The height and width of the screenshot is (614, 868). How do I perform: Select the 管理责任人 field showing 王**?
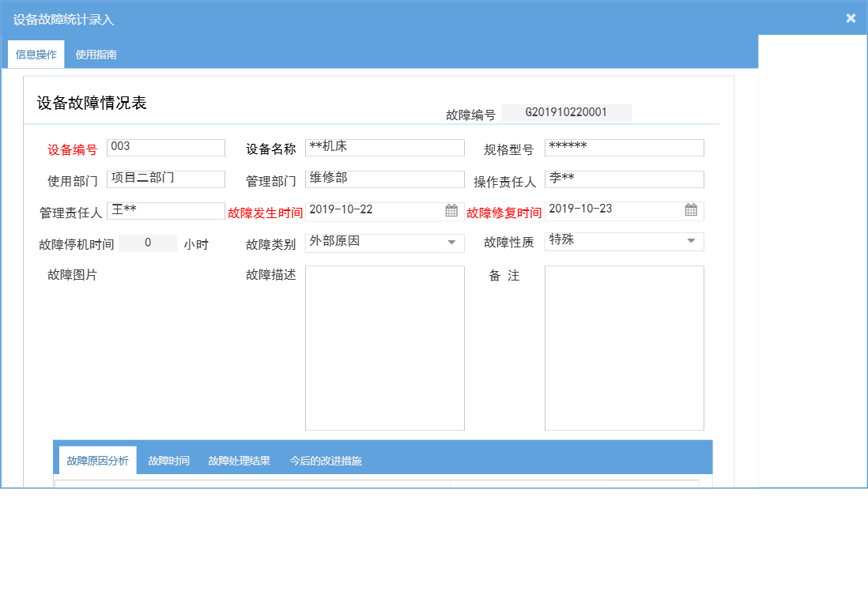tap(165, 210)
